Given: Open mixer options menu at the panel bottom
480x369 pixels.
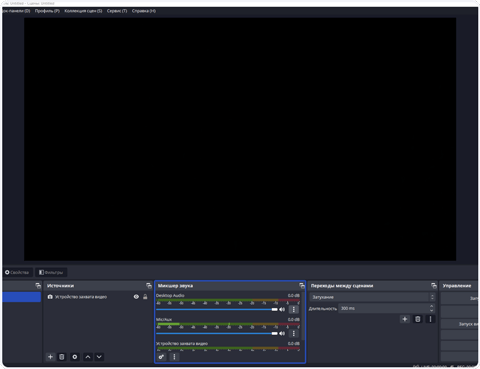Looking at the screenshot, I should coord(174,357).
